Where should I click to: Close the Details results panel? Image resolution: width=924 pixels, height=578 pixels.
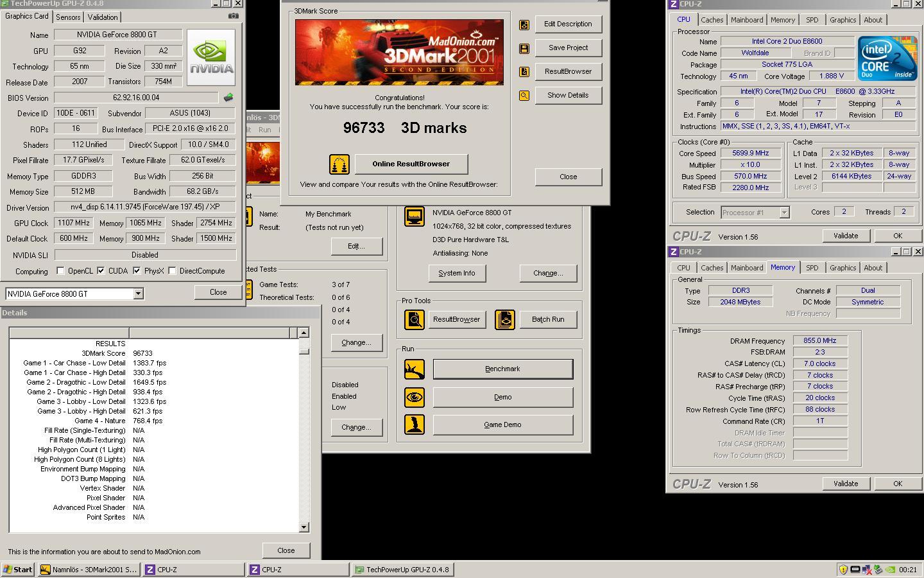point(286,551)
